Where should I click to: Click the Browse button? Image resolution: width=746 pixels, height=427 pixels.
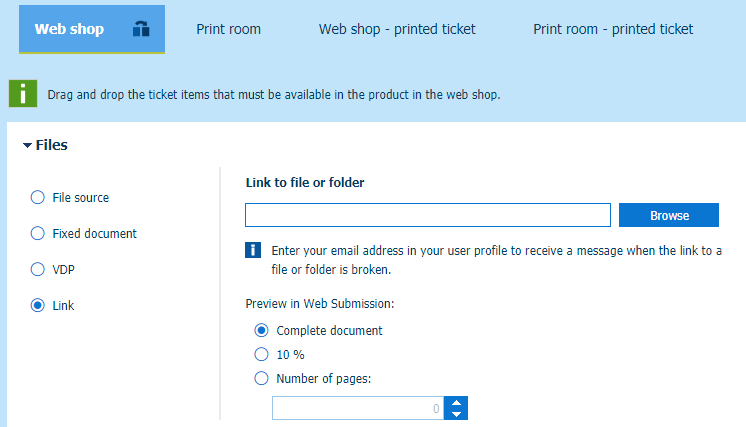tap(669, 216)
